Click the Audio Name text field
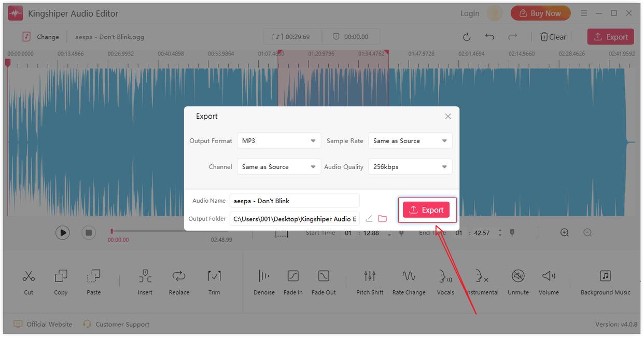The width and height of the screenshot is (644, 337). coord(295,201)
